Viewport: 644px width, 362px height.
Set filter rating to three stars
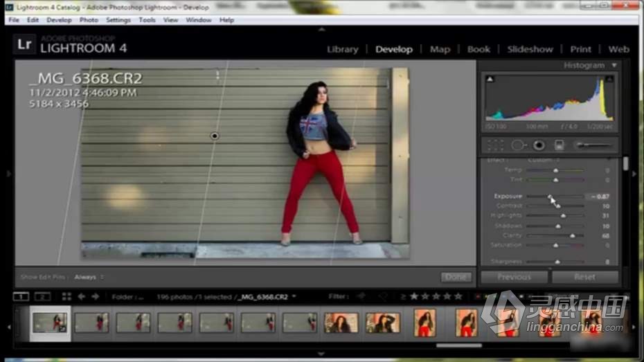point(436,296)
